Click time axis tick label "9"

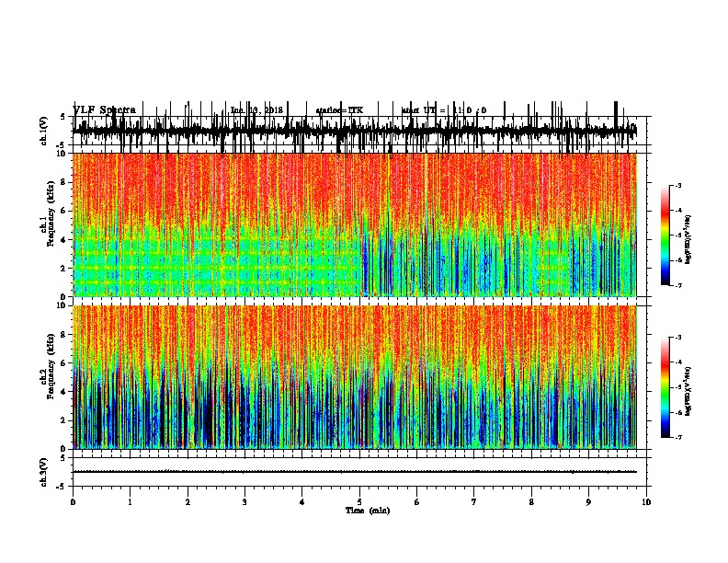point(588,502)
